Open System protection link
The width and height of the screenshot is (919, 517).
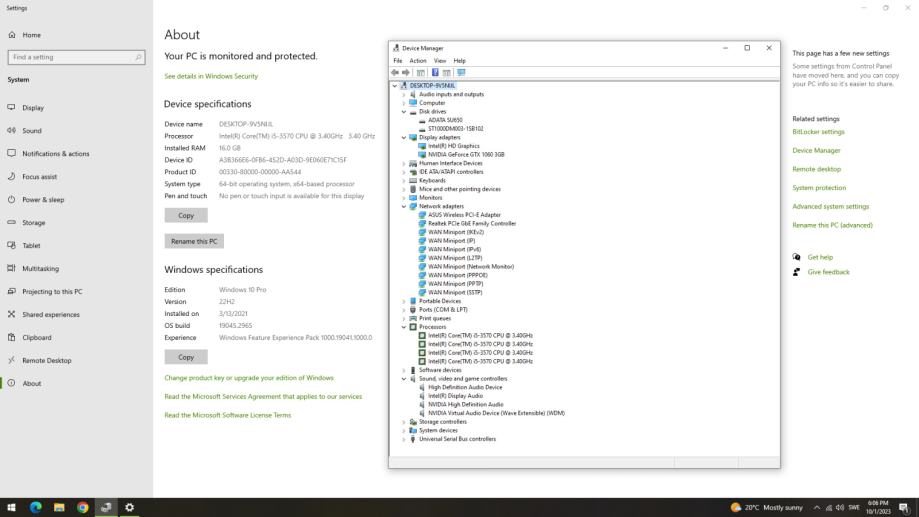coord(819,188)
